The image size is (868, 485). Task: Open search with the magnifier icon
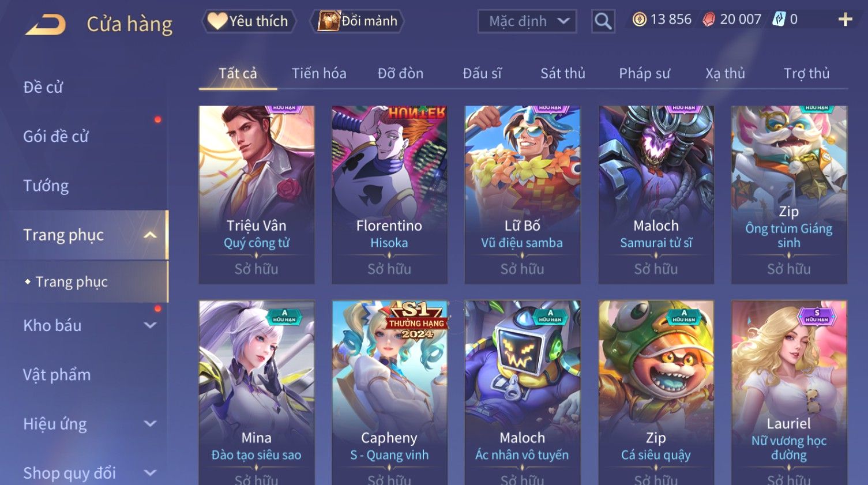(603, 21)
